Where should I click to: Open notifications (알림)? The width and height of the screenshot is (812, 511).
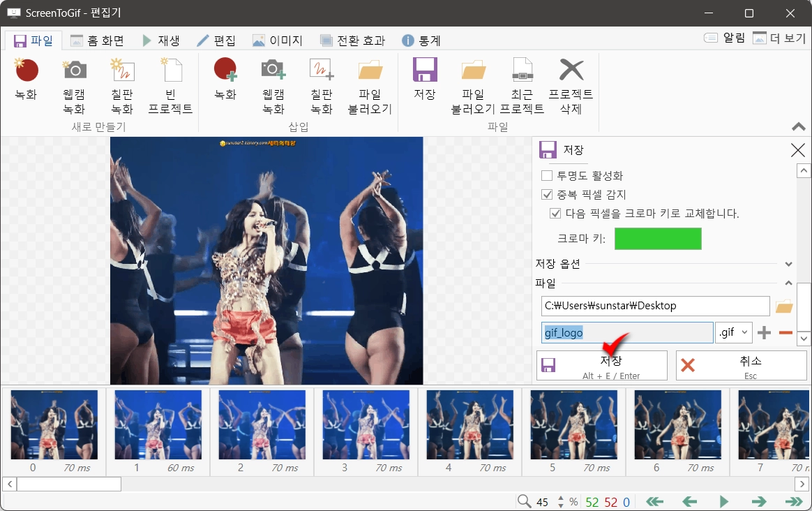point(724,38)
